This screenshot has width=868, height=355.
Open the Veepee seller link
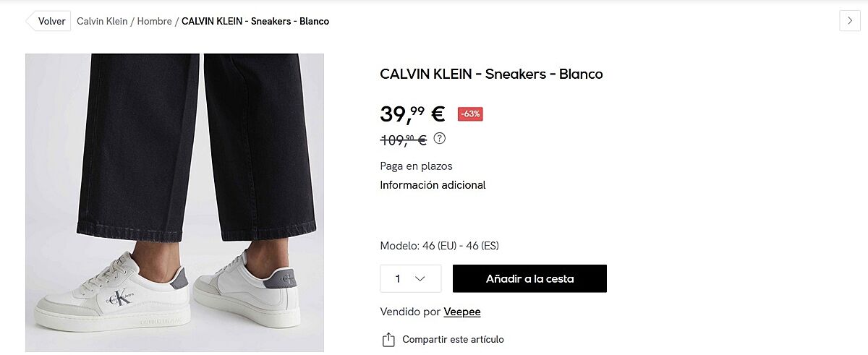pyautogui.click(x=462, y=312)
